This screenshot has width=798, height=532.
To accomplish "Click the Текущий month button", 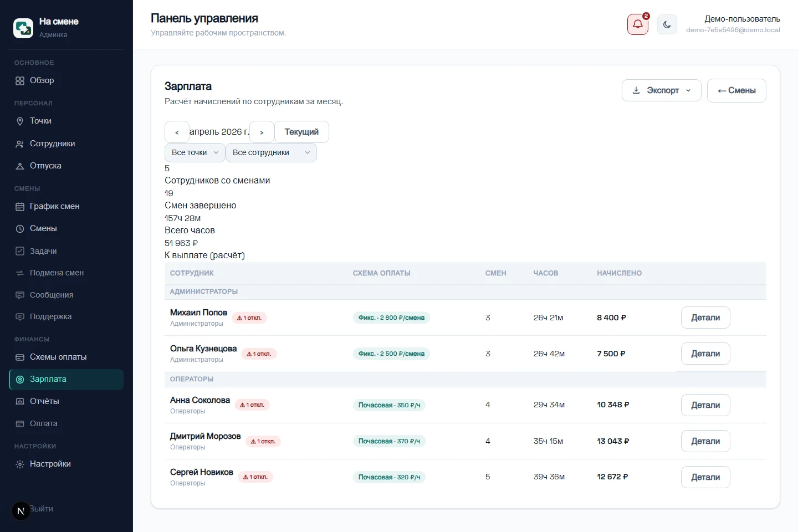I will coord(301,132).
